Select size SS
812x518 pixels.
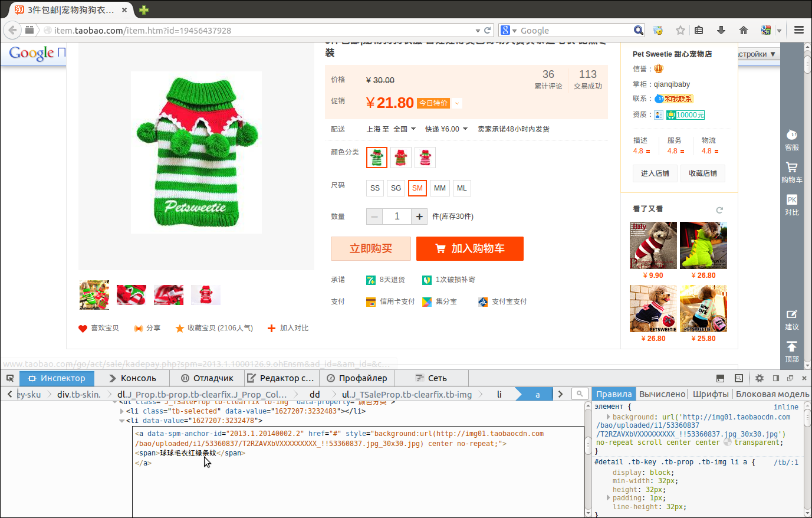pos(375,188)
